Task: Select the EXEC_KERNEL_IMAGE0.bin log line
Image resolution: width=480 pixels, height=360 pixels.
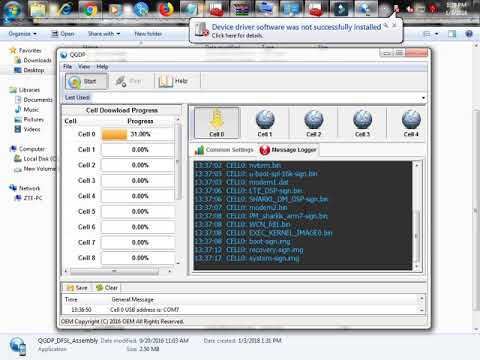Action: tap(263, 233)
